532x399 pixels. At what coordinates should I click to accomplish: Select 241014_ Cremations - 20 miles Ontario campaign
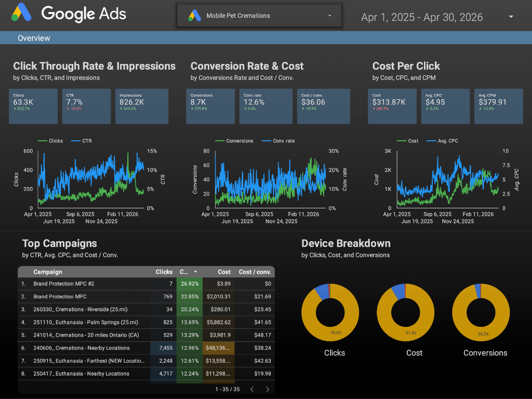tap(86, 335)
